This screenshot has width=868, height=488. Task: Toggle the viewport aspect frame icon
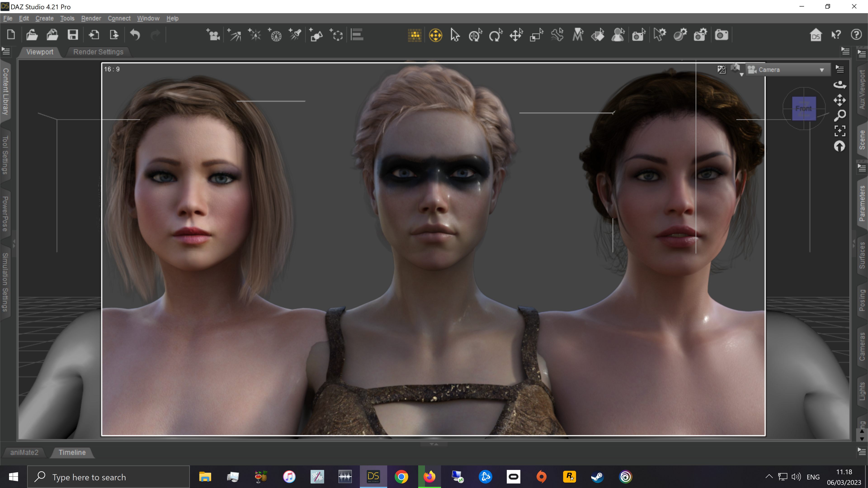721,70
